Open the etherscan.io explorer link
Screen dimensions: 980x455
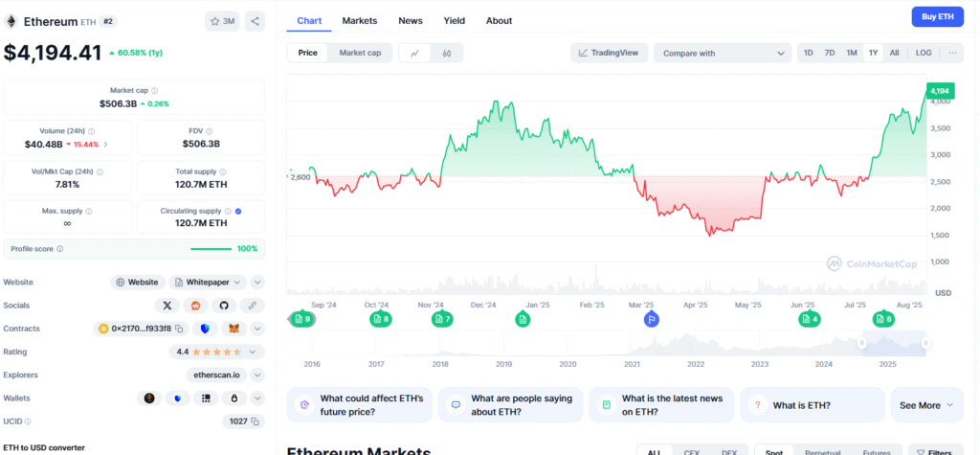click(217, 375)
